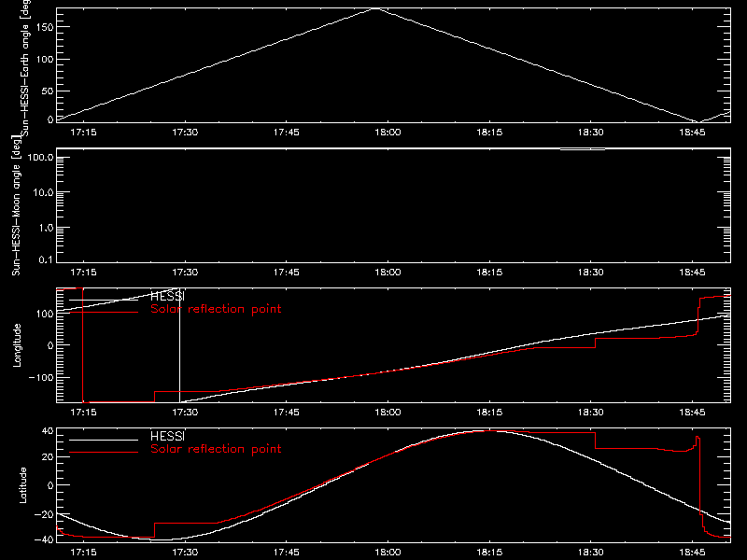Click the 50 tick on Earth angle plot
Image resolution: width=747 pixels, height=560 pixels.
tap(48, 91)
